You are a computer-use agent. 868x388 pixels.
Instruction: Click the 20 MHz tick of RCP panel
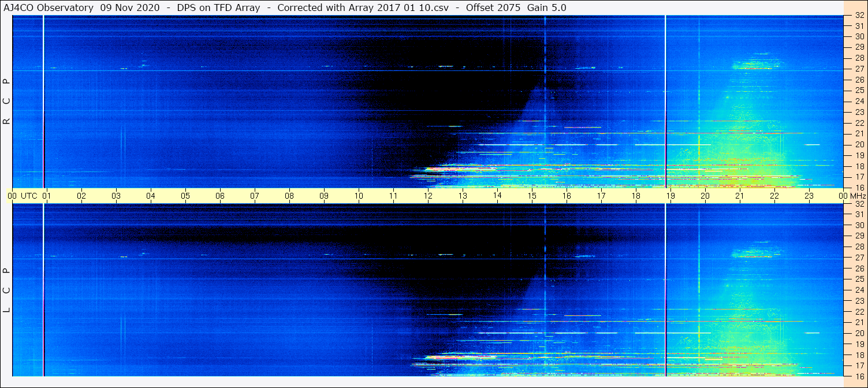[859, 144]
